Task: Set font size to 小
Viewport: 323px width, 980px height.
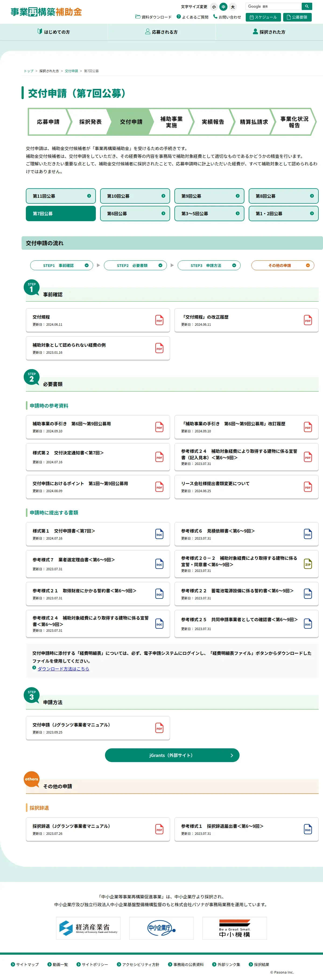Action: (x=214, y=7)
